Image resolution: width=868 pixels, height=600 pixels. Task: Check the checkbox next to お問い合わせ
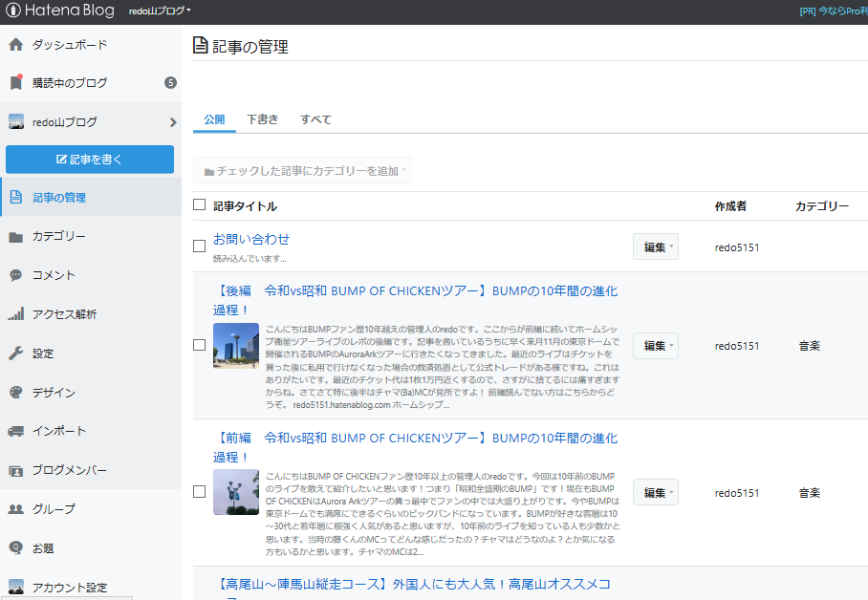click(x=199, y=246)
